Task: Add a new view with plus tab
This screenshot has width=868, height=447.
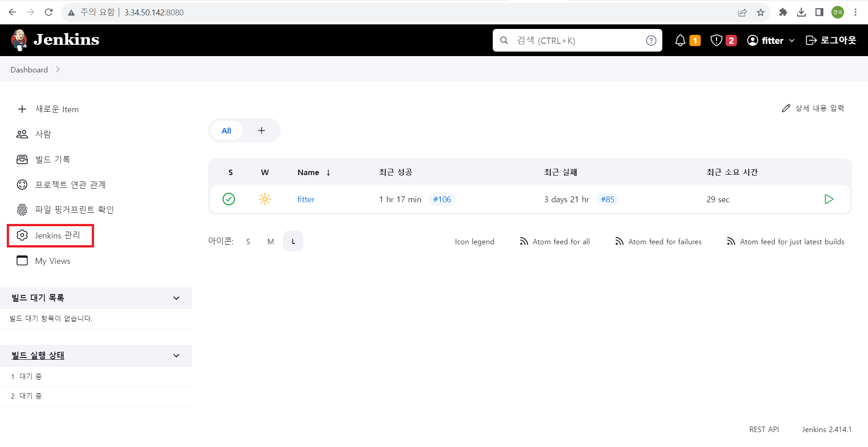Action: [x=261, y=131]
